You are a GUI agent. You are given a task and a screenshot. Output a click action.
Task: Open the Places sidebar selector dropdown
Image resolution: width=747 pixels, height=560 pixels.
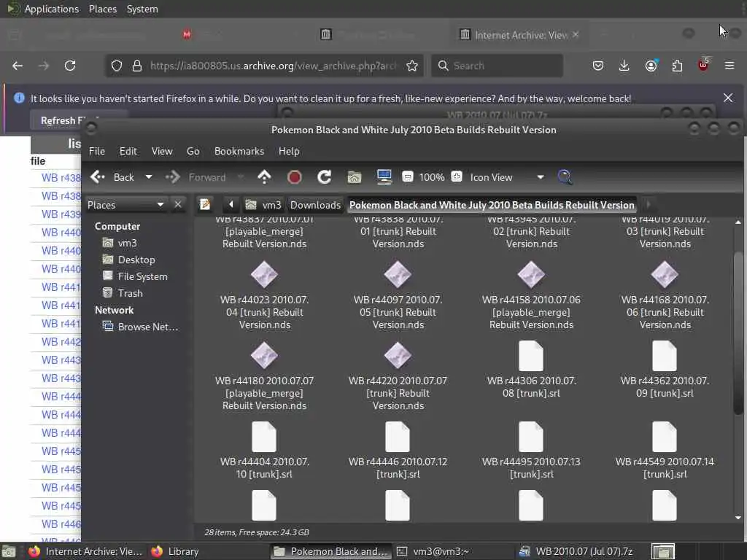125,205
